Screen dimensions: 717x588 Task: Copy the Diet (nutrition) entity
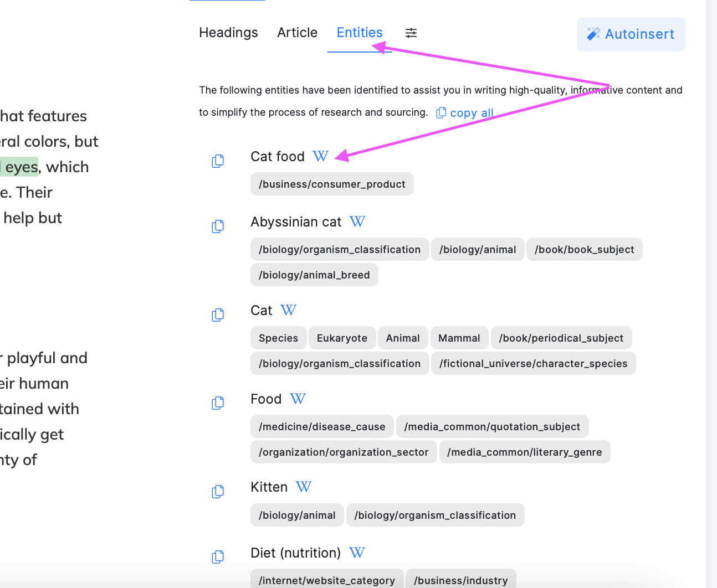pos(218,557)
